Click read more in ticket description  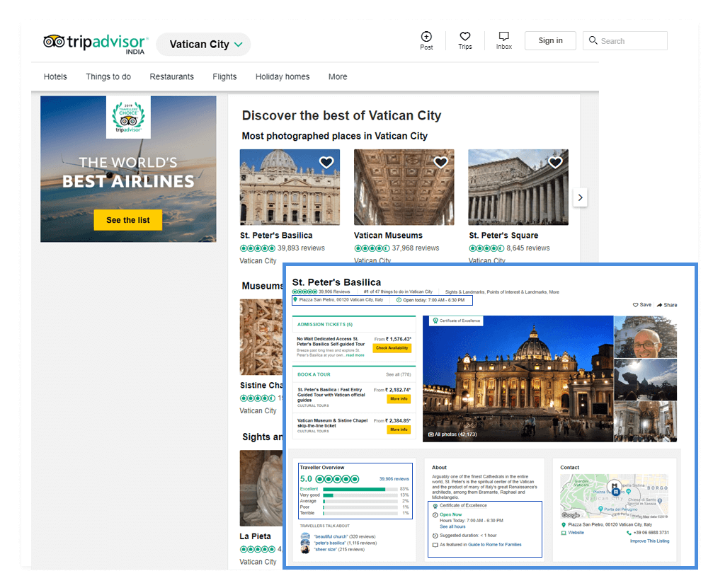(x=355, y=355)
